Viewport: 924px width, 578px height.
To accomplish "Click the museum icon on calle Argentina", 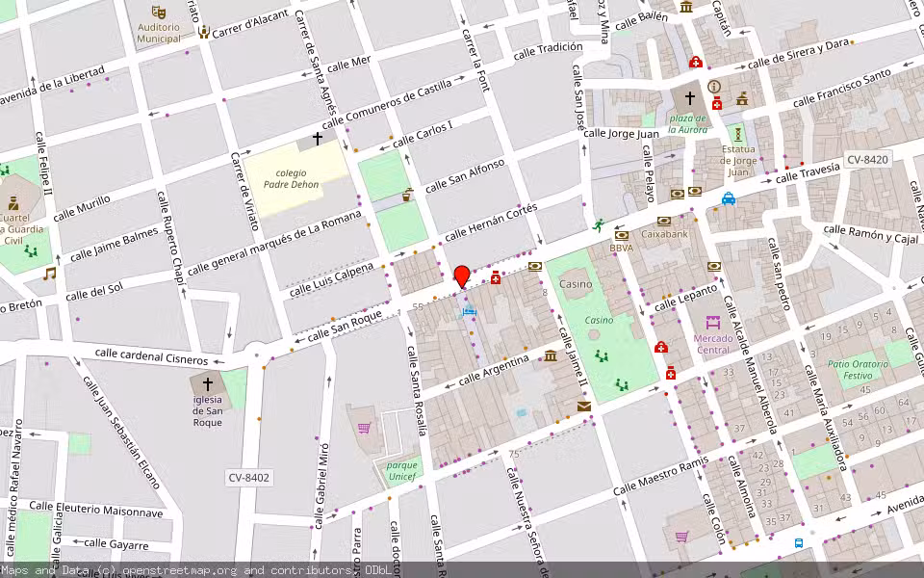I will pyautogui.click(x=550, y=357).
